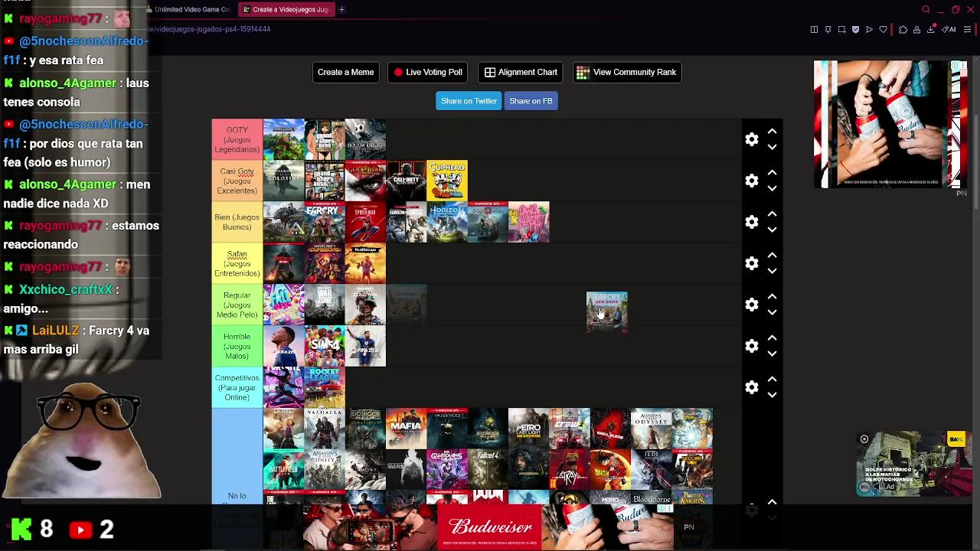980x551 pixels.
Task: Move the Safan row down
Action: pos(773,271)
